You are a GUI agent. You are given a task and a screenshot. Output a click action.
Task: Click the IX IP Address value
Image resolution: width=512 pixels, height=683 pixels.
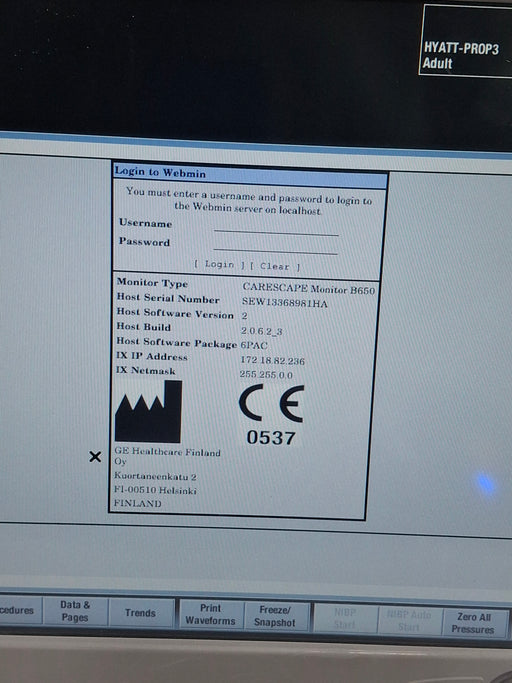272,360
